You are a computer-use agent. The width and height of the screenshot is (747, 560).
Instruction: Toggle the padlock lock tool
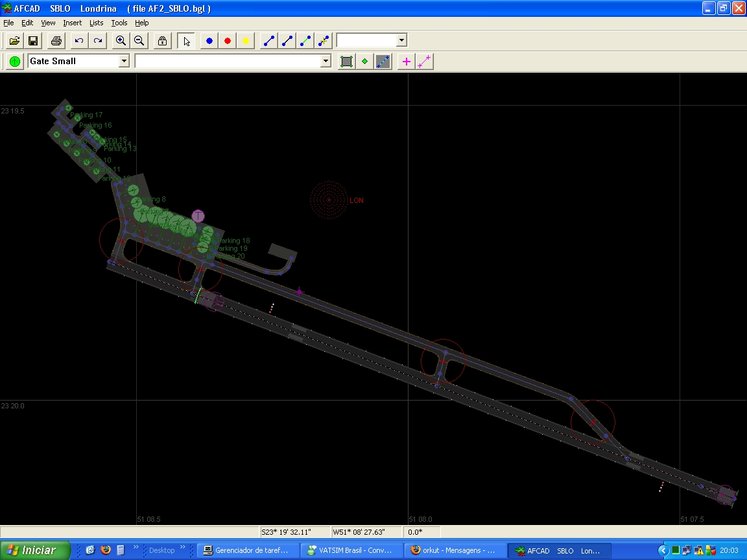click(163, 41)
